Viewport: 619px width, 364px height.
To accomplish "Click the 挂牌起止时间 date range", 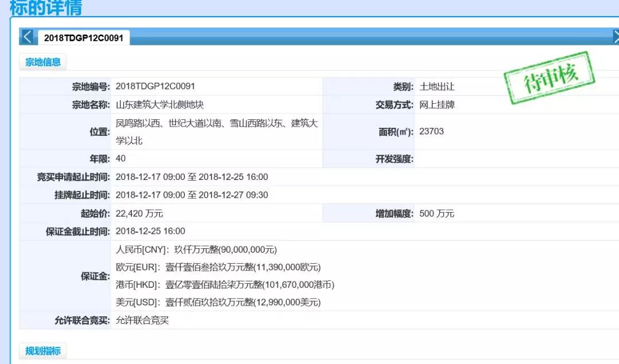I will tap(191, 195).
